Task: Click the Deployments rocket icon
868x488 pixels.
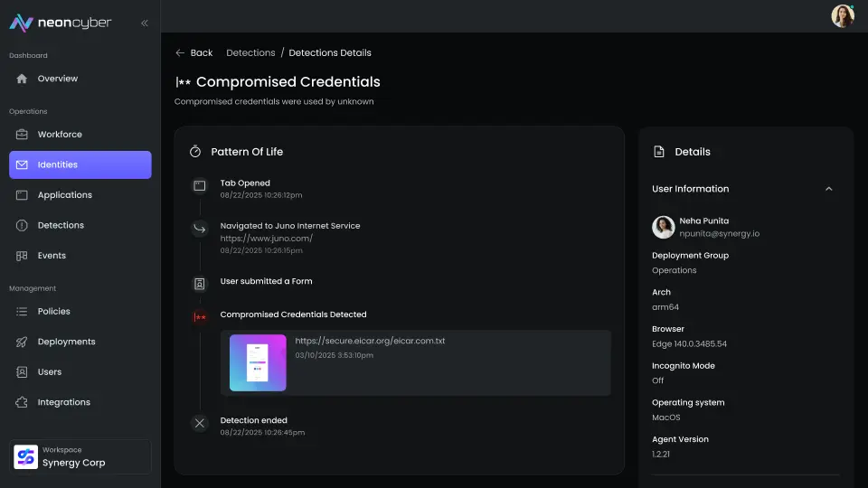Action: coord(22,342)
